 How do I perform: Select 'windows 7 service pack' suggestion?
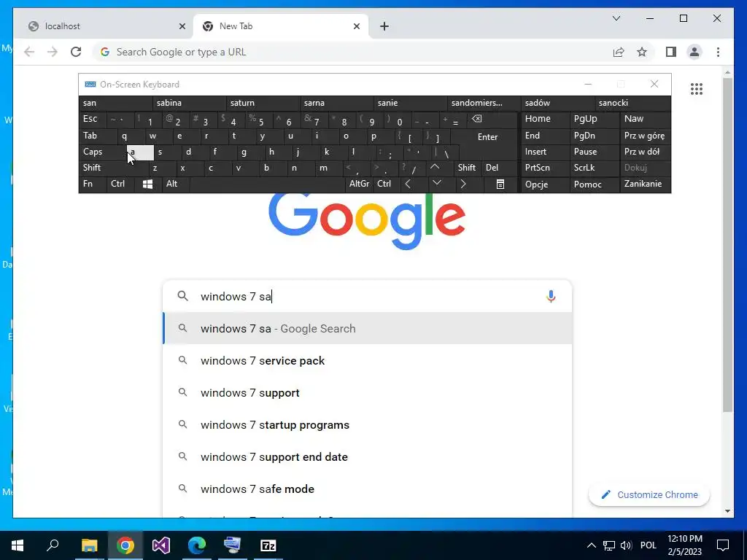368,360
